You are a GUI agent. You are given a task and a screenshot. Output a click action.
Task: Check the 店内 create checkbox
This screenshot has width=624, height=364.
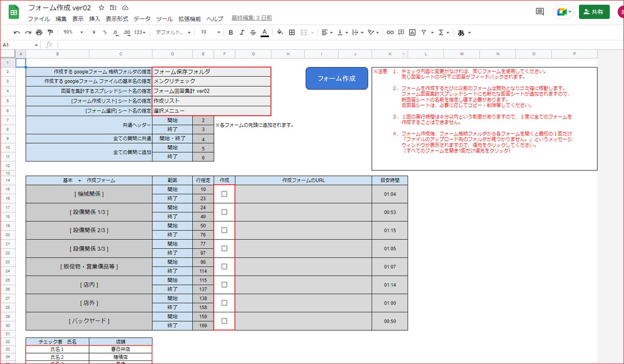pos(224,284)
